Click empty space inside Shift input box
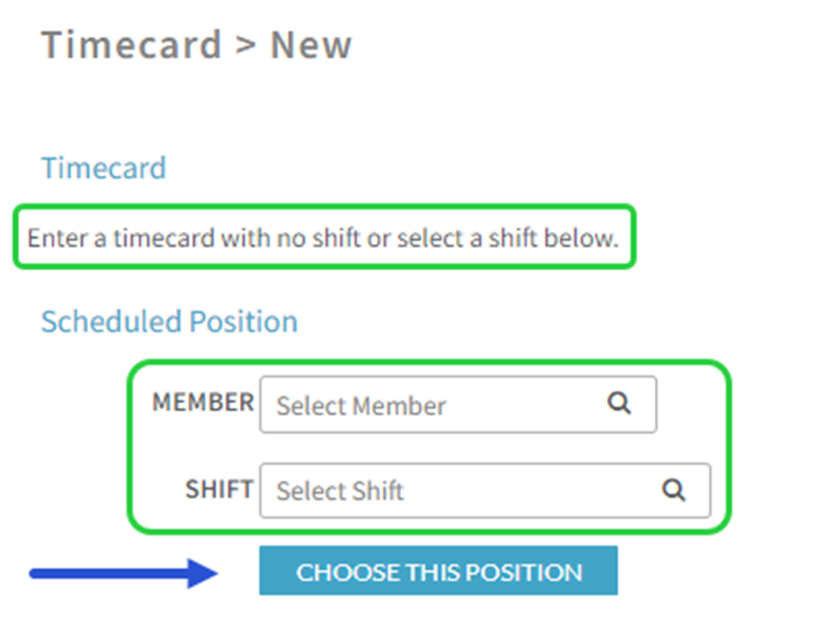This screenshot has height=641, width=840. (530, 491)
